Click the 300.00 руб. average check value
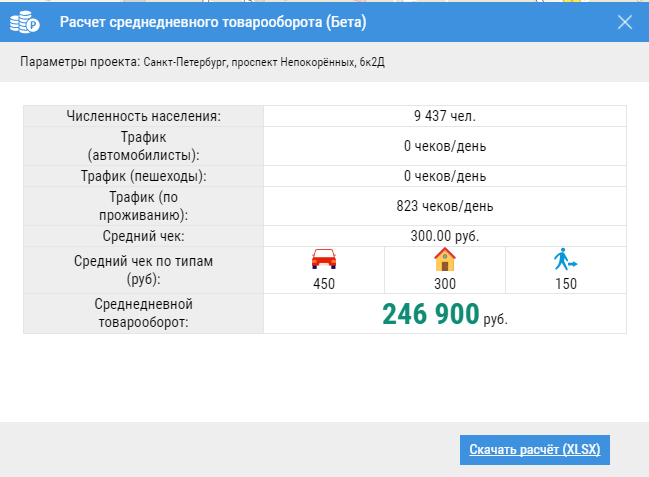Image resolution: width=649 pixels, height=477 pixels. pyautogui.click(x=444, y=237)
